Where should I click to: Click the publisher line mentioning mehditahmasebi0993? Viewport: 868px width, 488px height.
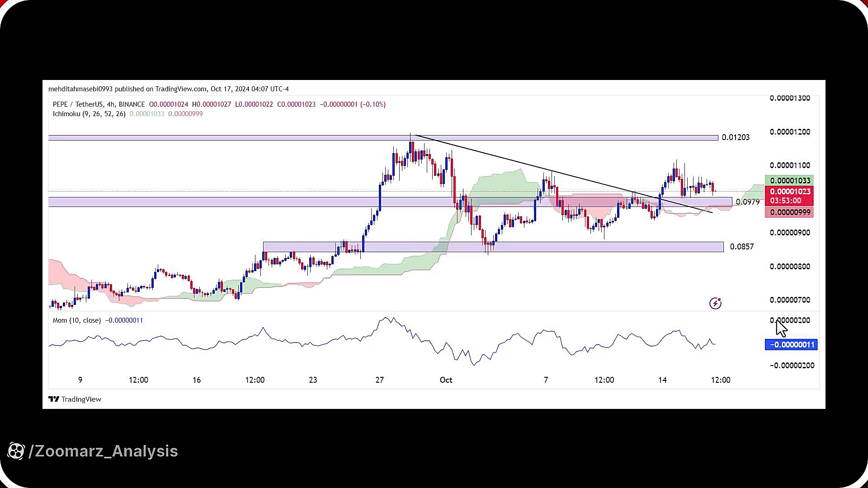tap(169, 89)
